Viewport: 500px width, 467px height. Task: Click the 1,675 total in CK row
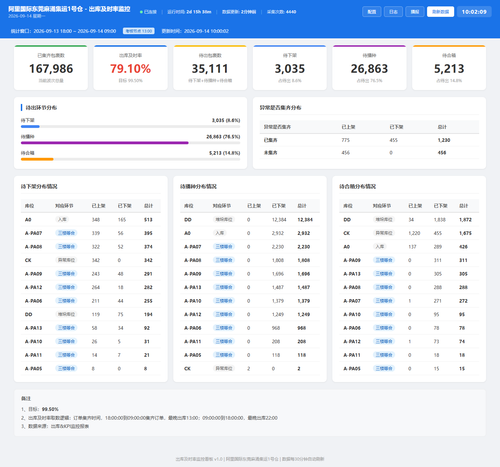click(465, 233)
